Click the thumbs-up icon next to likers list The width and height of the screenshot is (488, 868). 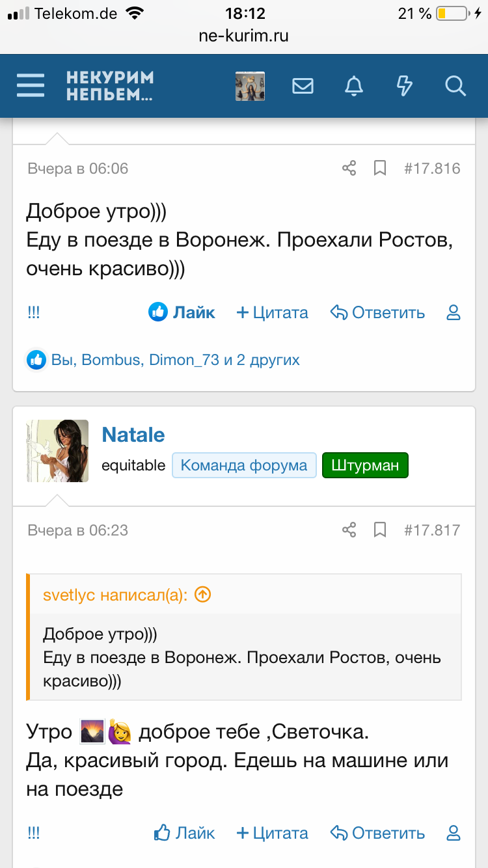point(36,359)
